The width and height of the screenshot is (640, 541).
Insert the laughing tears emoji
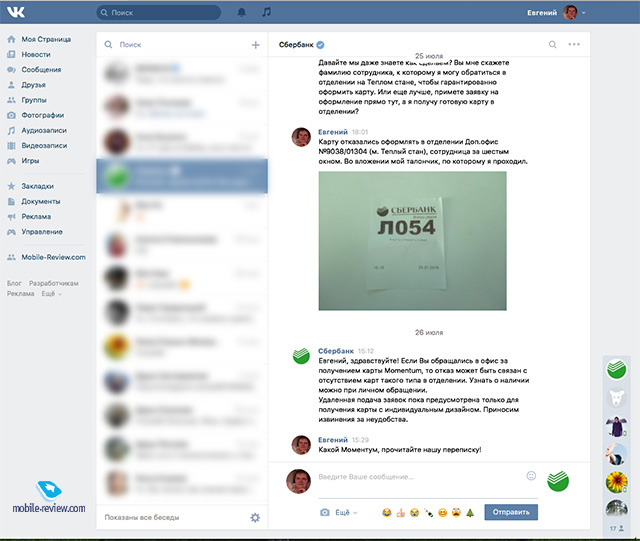tap(387, 513)
